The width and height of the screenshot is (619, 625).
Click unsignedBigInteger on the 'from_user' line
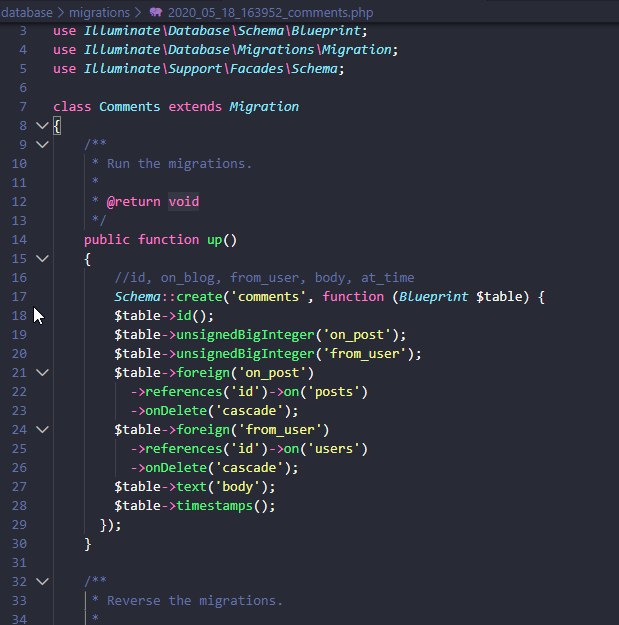[245, 354]
